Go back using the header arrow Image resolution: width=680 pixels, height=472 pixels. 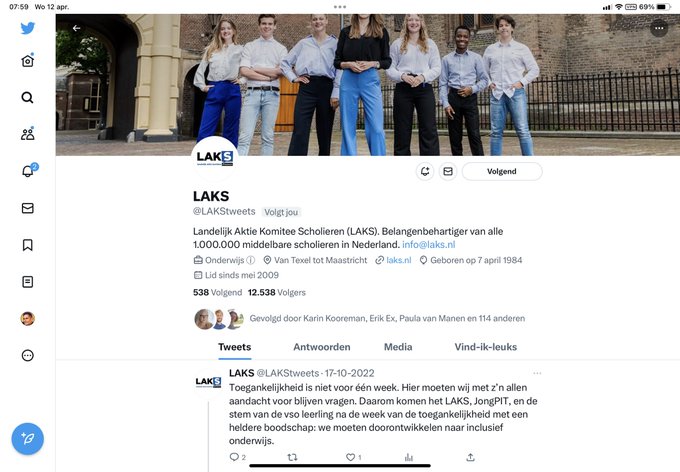[x=77, y=28]
